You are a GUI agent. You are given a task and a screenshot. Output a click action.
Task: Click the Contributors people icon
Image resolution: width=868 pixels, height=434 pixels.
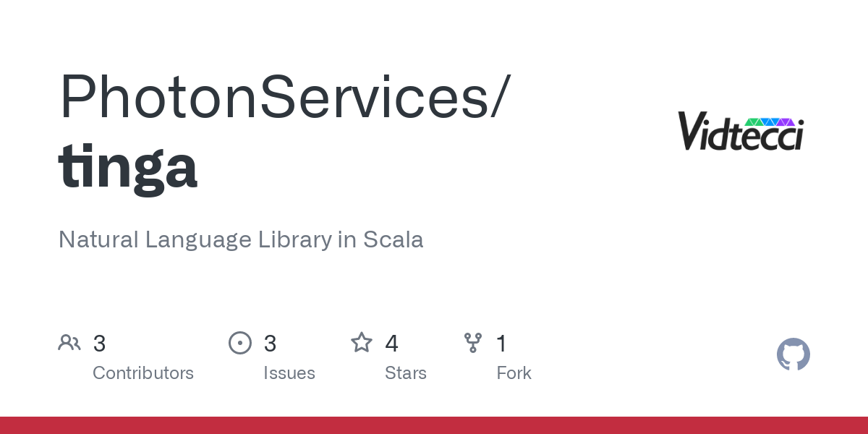point(69,343)
